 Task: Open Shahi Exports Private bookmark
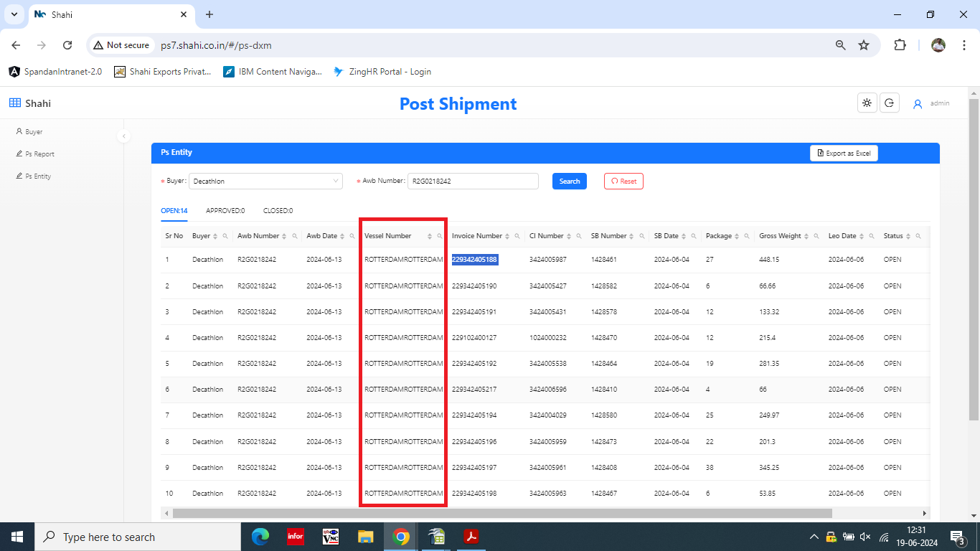[x=164, y=72]
